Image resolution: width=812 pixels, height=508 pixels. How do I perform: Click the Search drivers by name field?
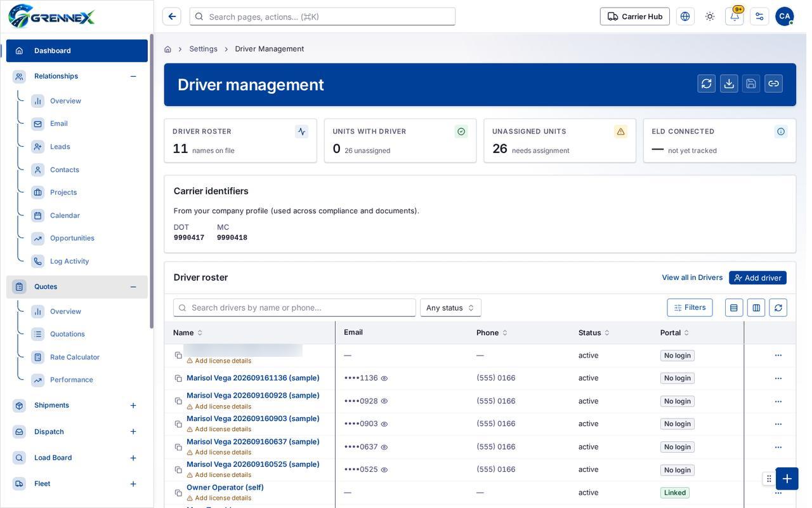pos(294,308)
